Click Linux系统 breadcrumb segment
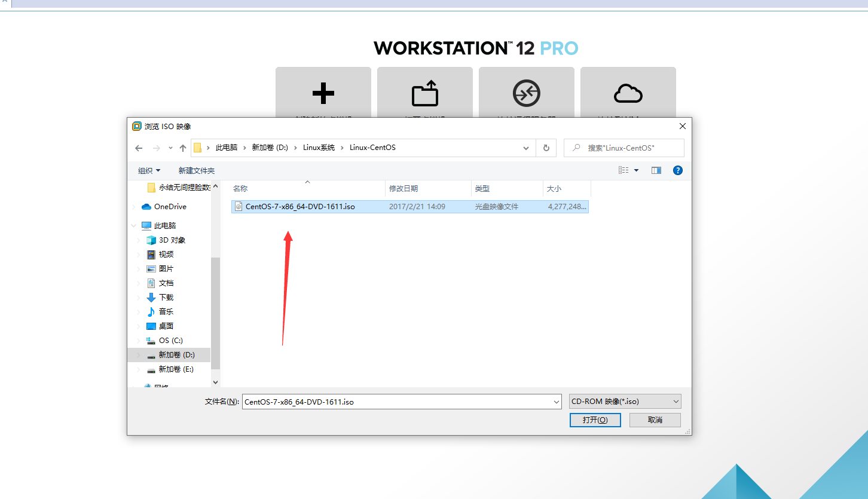Image resolution: width=868 pixels, height=499 pixels. 319,148
